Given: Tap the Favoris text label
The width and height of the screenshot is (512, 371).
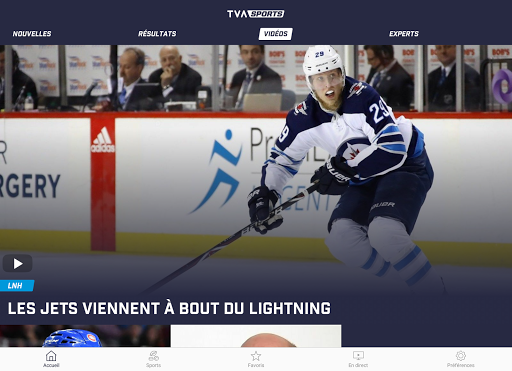Looking at the screenshot, I should click(256, 365).
